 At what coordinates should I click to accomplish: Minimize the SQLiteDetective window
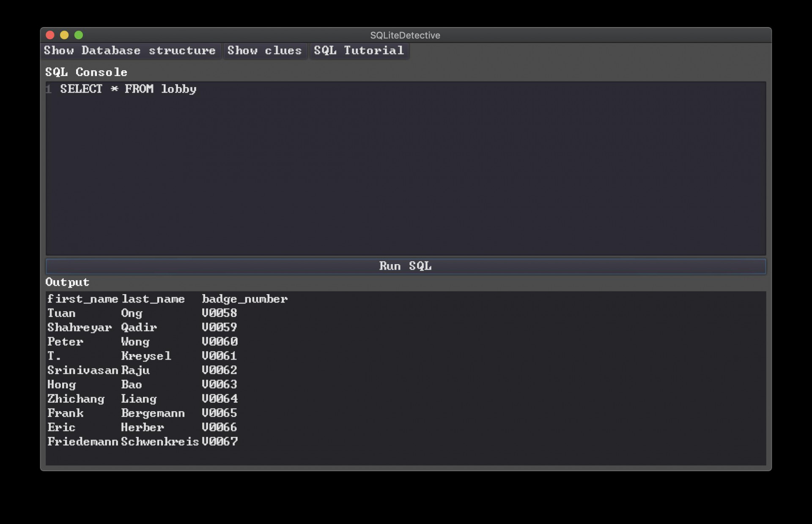[64, 35]
